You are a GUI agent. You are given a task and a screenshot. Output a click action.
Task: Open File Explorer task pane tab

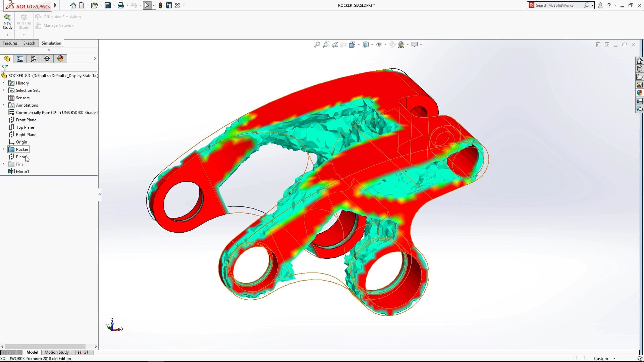tap(640, 77)
